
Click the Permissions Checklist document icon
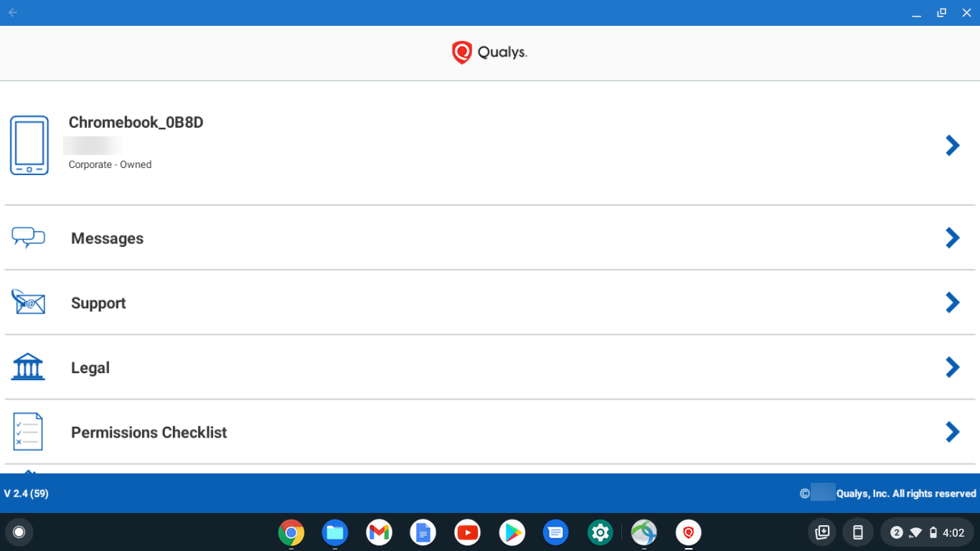[28, 431]
